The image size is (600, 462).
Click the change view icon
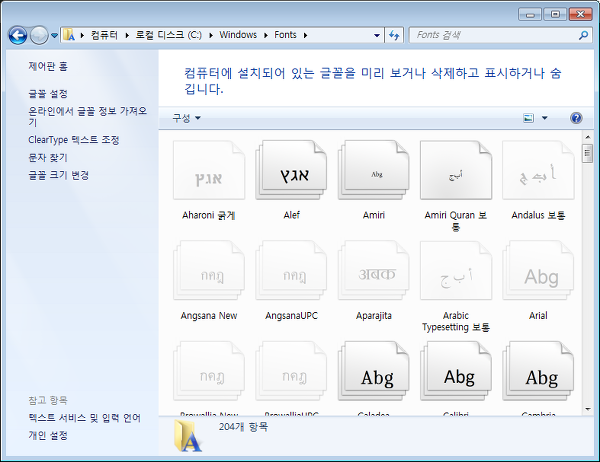pyautogui.click(x=528, y=118)
